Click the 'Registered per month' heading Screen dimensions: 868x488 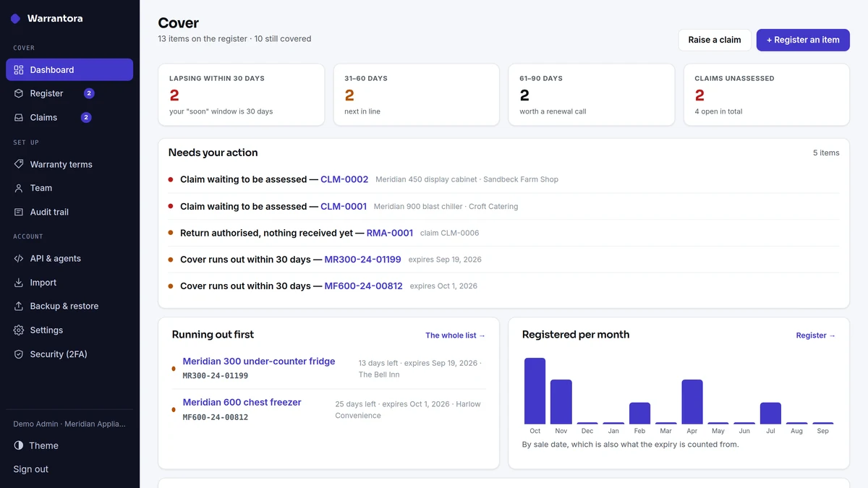click(x=576, y=335)
